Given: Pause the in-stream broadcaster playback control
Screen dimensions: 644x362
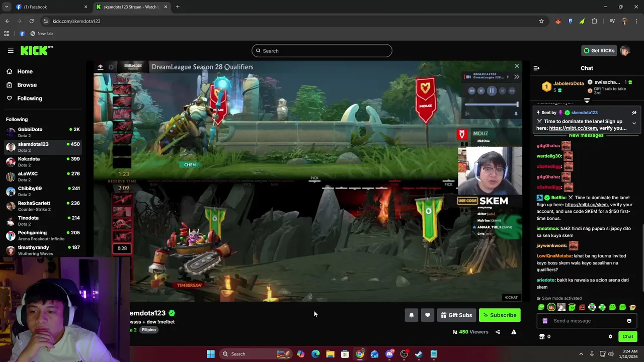Looking at the screenshot, I should [x=492, y=91].
